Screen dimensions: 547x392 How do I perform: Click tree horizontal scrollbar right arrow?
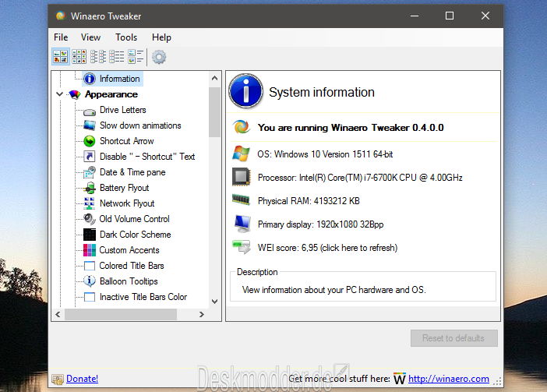[202, 314]
